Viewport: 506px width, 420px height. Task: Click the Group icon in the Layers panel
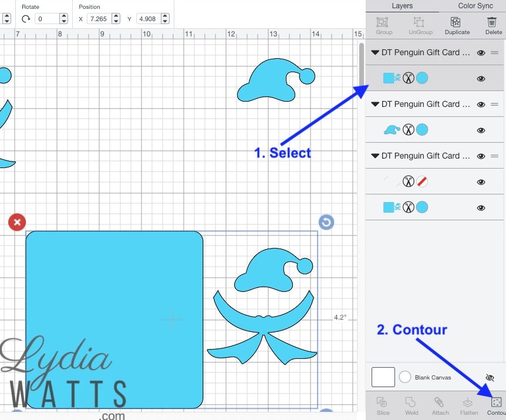pos(382,22)
